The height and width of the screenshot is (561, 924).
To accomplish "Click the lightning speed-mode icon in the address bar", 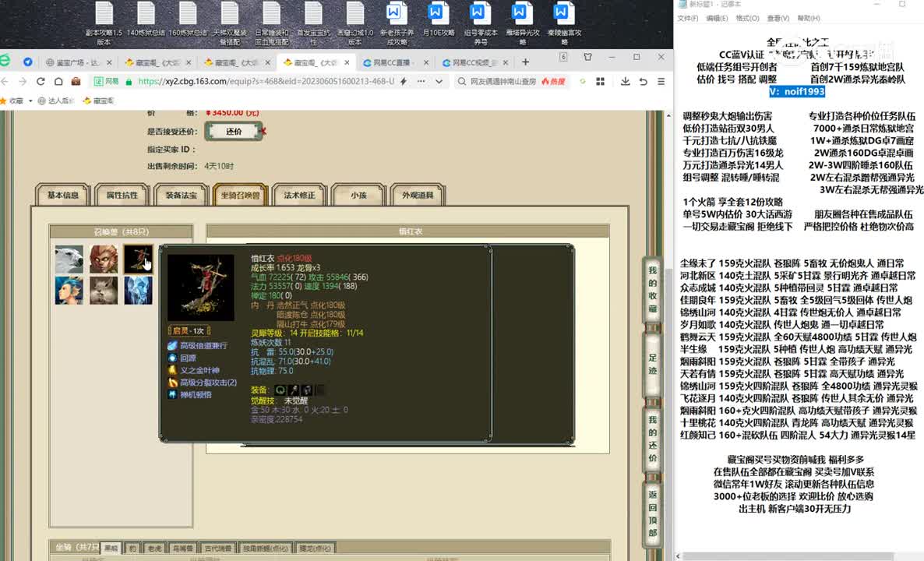I will [x=404, y=81].
